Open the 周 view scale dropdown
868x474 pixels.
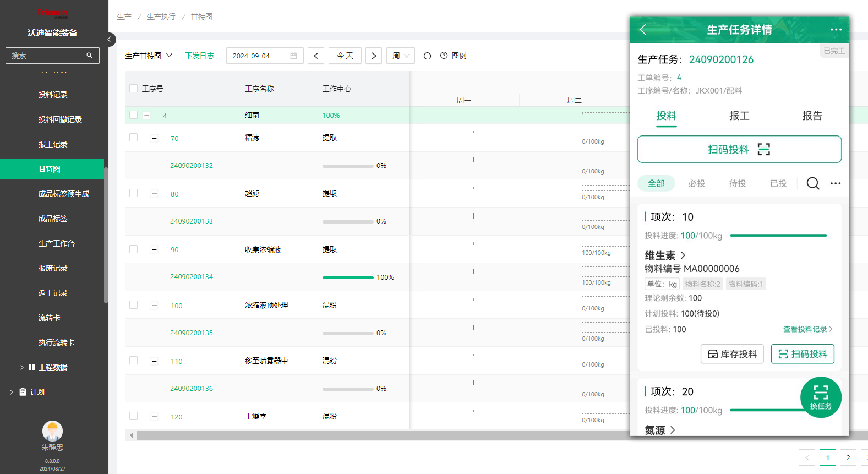pyautogui.click(x=400, y=56)
